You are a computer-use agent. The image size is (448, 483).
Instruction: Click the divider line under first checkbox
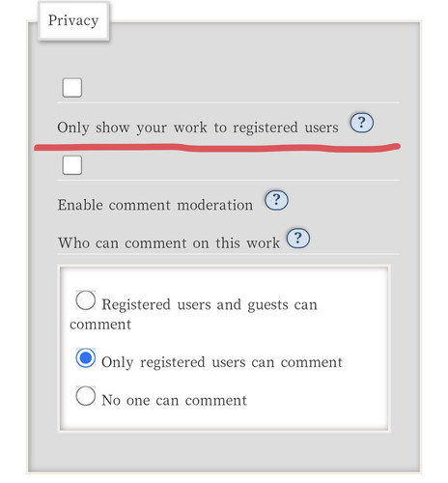(x=228, y=102)
